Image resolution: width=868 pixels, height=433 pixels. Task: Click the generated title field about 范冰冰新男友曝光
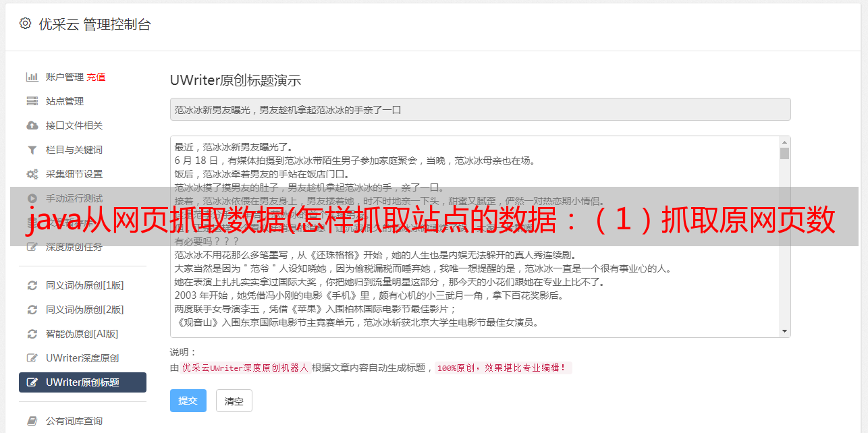480,109
